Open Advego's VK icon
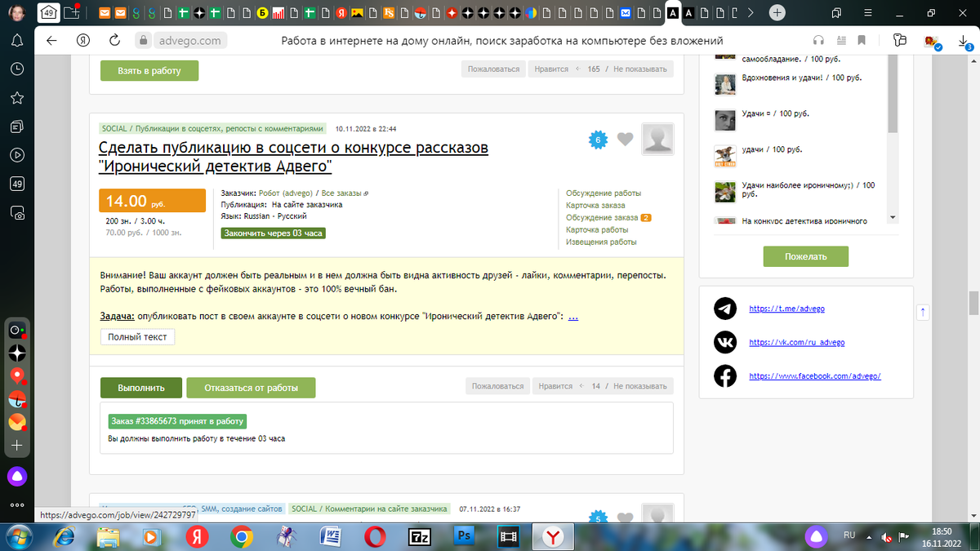980x551 pixels. [x=725, y=342]
